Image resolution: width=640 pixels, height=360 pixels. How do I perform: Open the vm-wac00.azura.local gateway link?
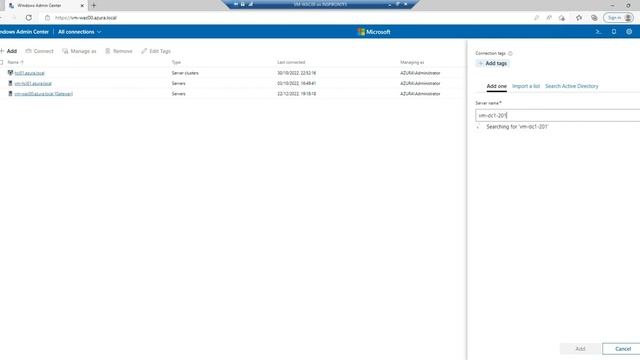pyautogui.click(x=44, y=93)
